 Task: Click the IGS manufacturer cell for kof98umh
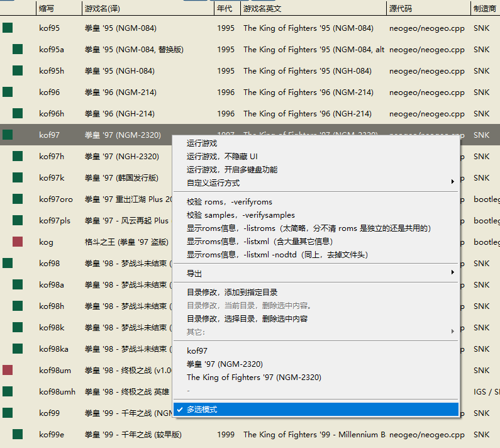[x=486, y=391]
